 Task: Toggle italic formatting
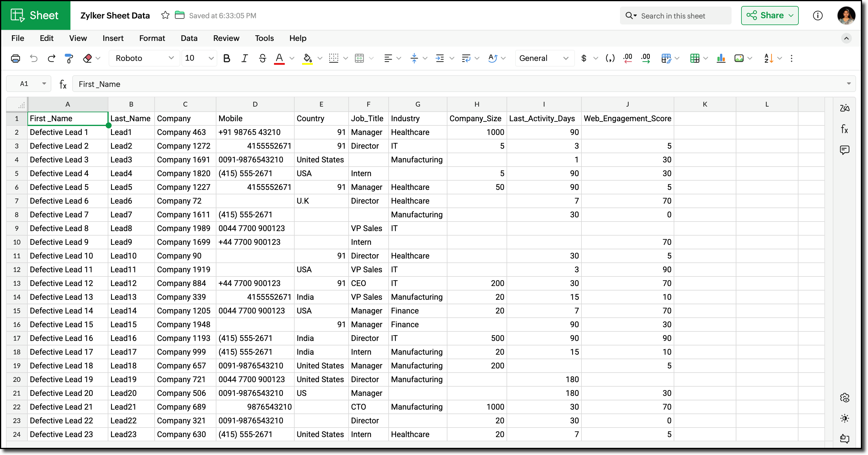(244, 58)
